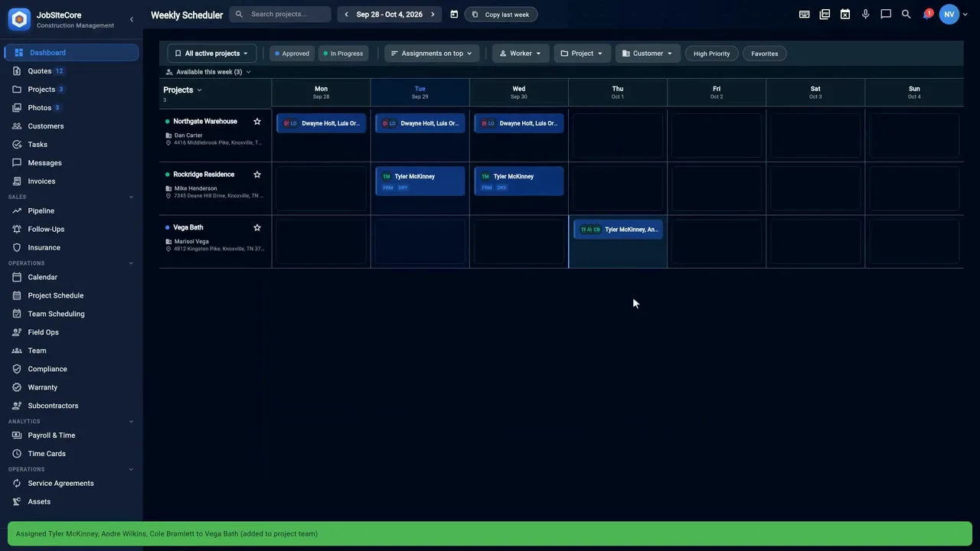Screen dimensions: 980x551
Task: Open the keyboard shortcuts icon in top bar
Action: tap(804, 15)
